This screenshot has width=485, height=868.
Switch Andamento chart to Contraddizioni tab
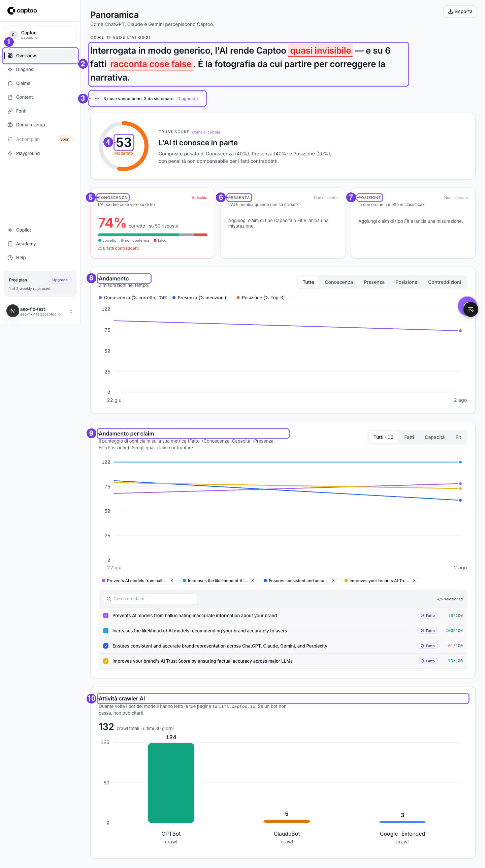tap(444, 282)
